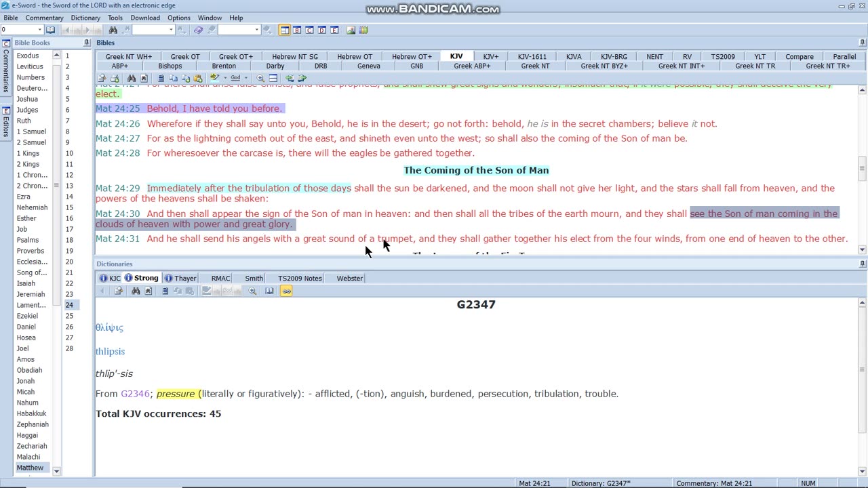Search dictionary with binoculars icon
868x488 pixels.
click(x=136, y=291)
